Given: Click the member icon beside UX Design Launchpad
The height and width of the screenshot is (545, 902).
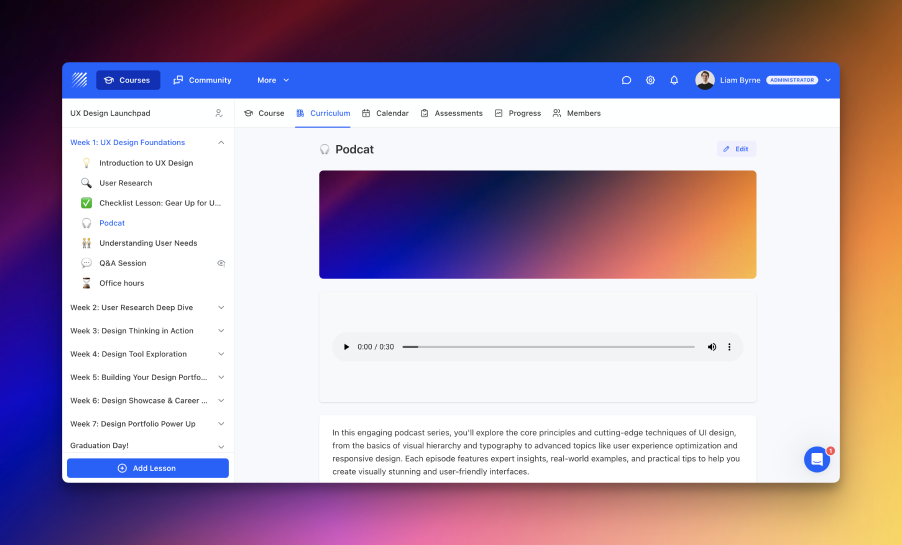Looking at the screenshot, I should coord(219,113).
